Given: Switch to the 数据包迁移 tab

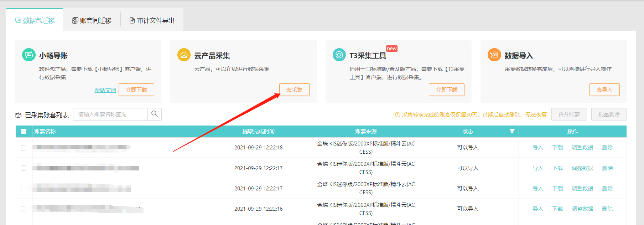Looking at the screenshot, I should (x=35, y=20).
